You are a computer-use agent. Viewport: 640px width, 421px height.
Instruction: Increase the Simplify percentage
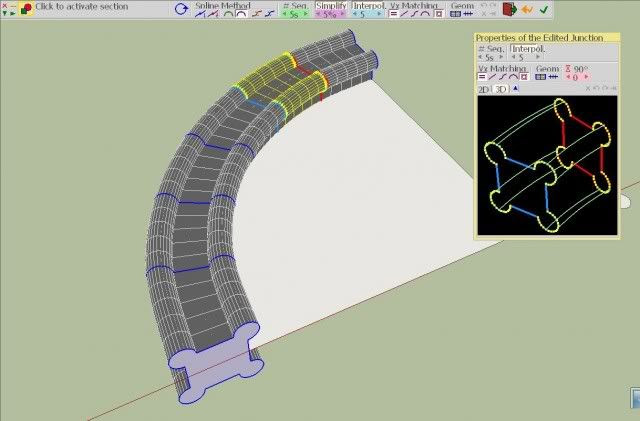[x=343, y=14]
